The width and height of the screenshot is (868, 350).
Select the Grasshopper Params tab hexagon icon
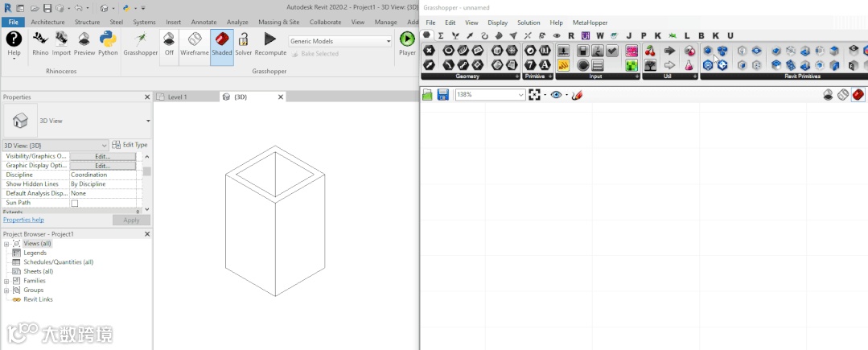pos(426,35)
